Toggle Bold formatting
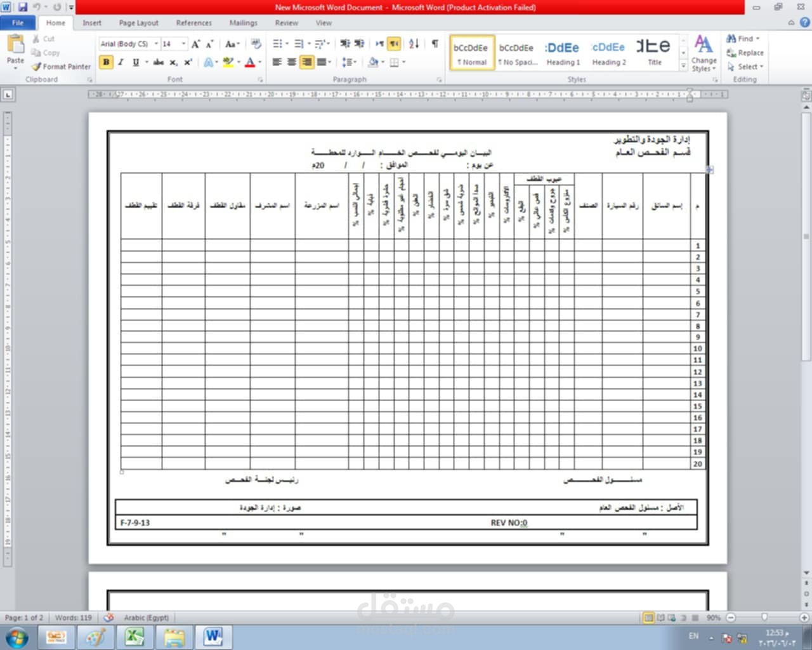This screenshot has height=650, width=812. 106,62
